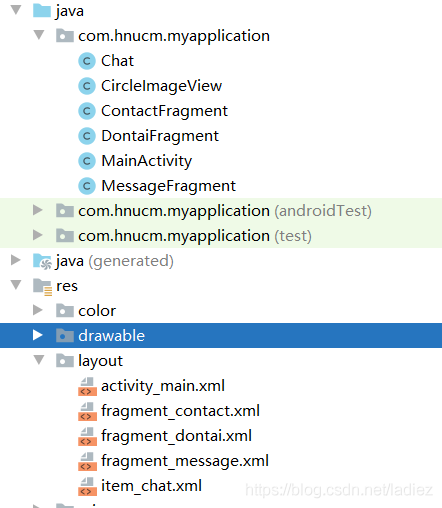Open the Chat class icon
The height and width of the screenshot is (508, 442).
pos(87,61)
